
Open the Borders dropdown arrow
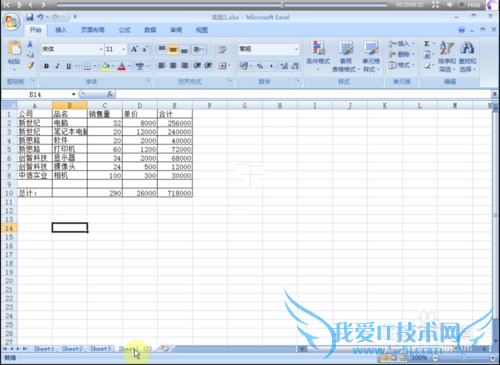pyautogui.click(x=95, y=66)
